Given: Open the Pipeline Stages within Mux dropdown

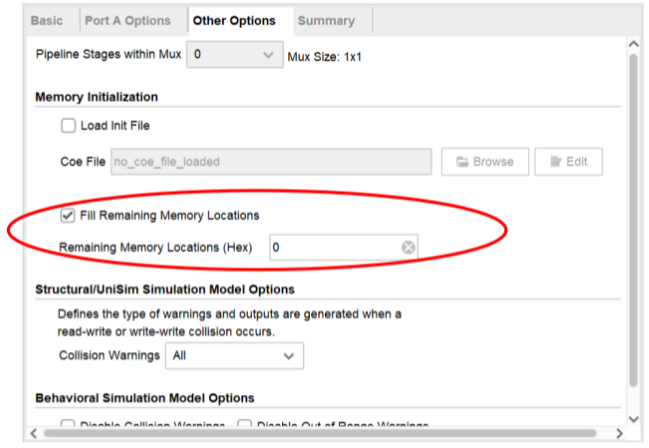Looking at the screenshot, I should pos(234,55).
